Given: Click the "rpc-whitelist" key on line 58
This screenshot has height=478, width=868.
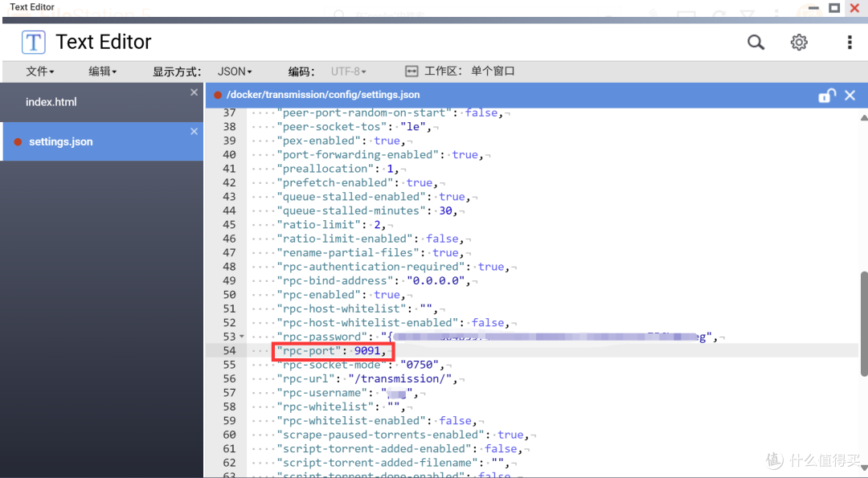Looking at the screenshot, I should click(325, 407).
